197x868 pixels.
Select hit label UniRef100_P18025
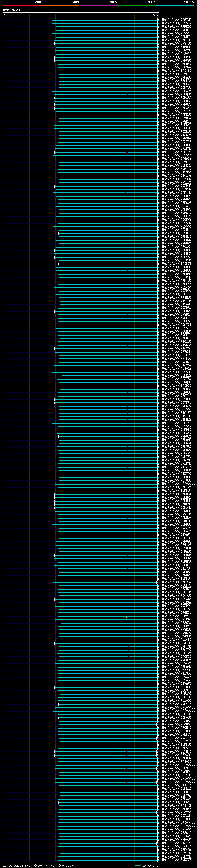(x=177, y=54)
